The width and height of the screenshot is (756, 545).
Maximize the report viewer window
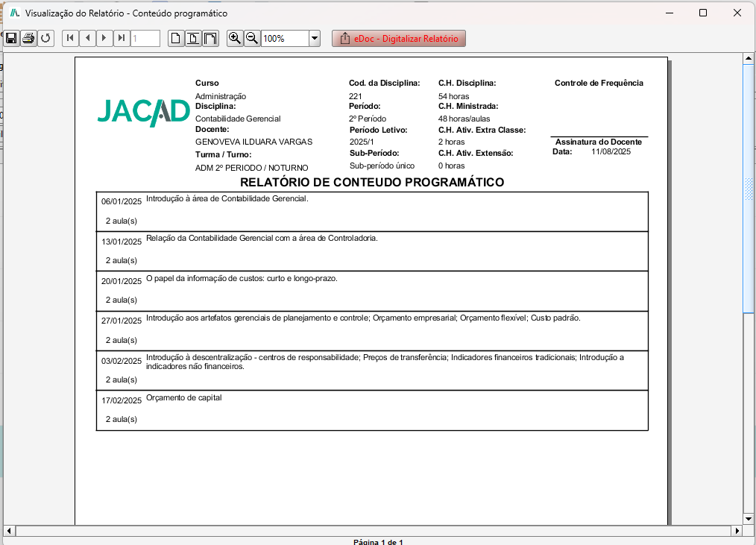[x=703, y=13]
